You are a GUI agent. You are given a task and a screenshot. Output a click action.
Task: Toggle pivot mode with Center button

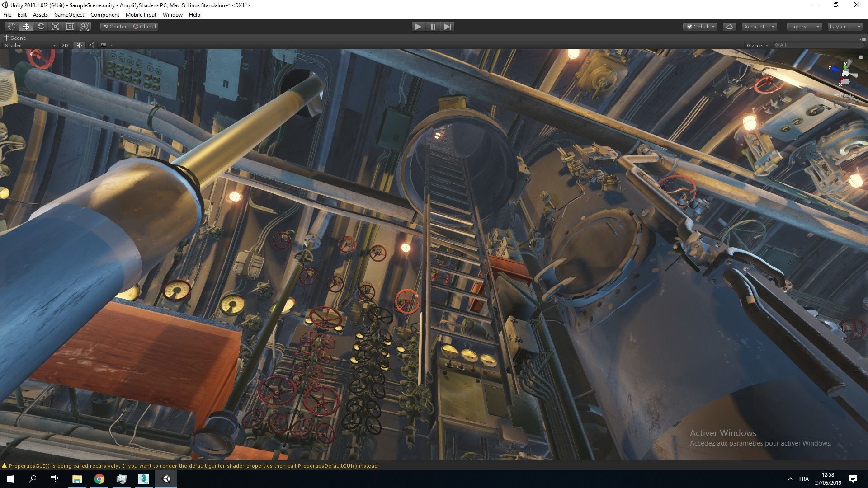[x=115, y=27]
